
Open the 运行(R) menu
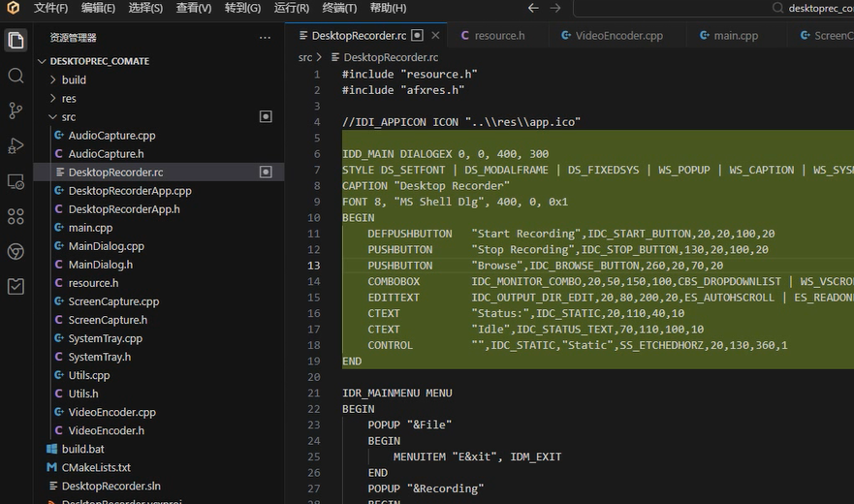pyautogui.click(x=292, y=8)
